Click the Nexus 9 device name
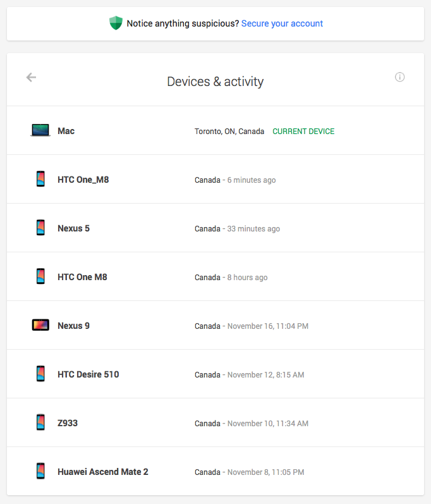 tap(73, 326)
